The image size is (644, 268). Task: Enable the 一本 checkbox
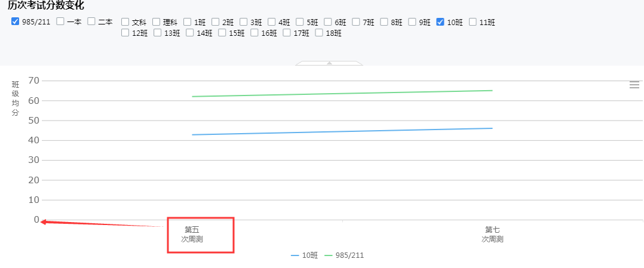coord(60,21)
